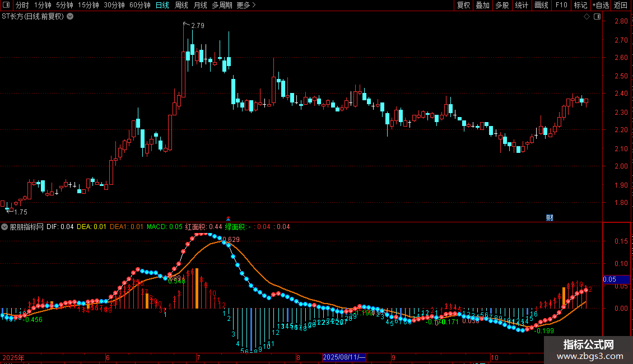Select the 60分钟 period tab

(139, 5)
